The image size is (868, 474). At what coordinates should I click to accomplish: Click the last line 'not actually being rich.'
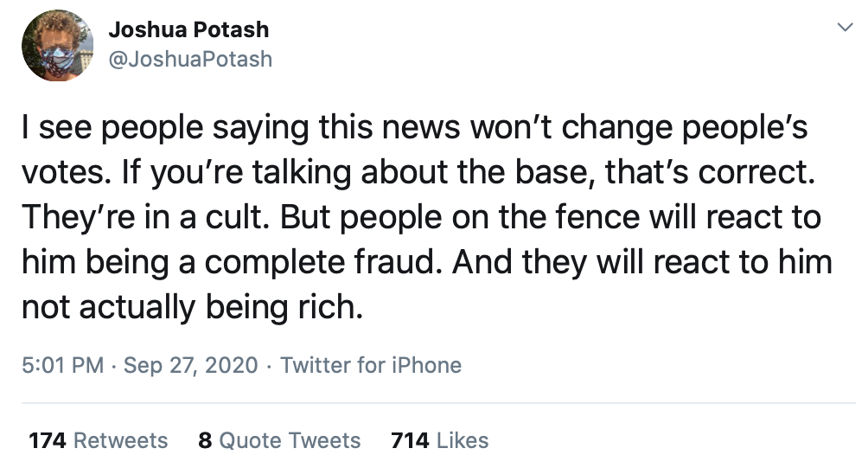190,306
